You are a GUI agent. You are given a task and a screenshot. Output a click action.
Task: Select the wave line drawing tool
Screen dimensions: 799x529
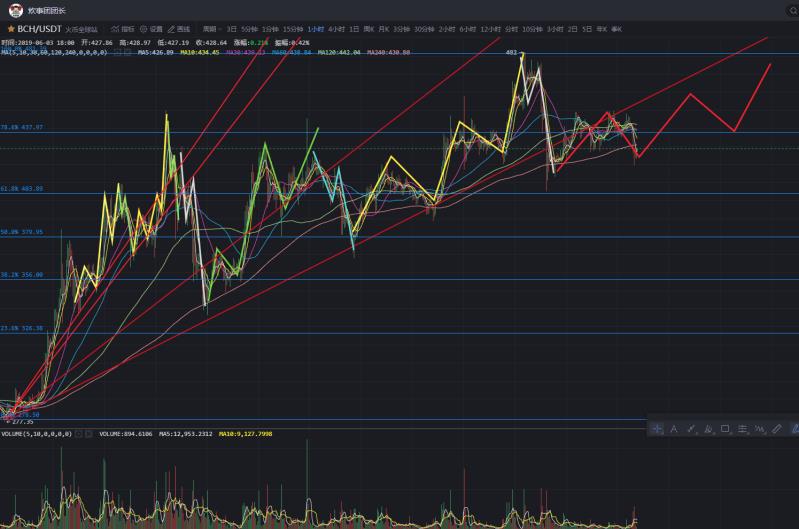759,428
